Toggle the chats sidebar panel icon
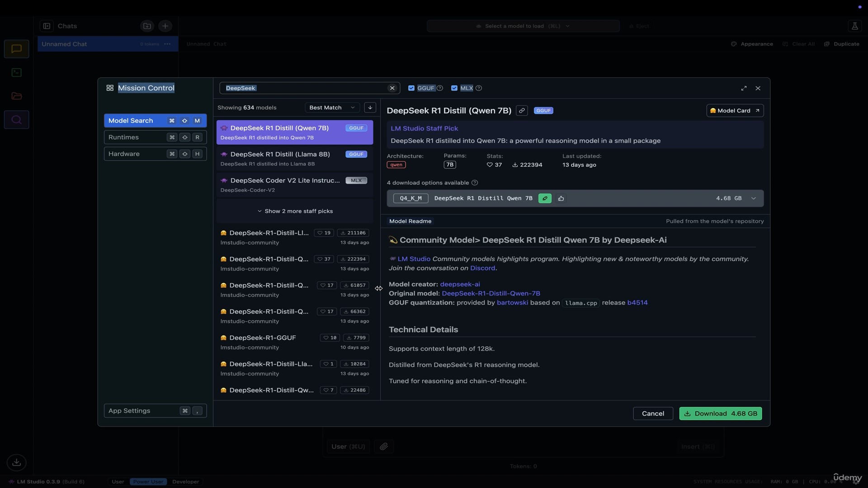 pos(47,26)
